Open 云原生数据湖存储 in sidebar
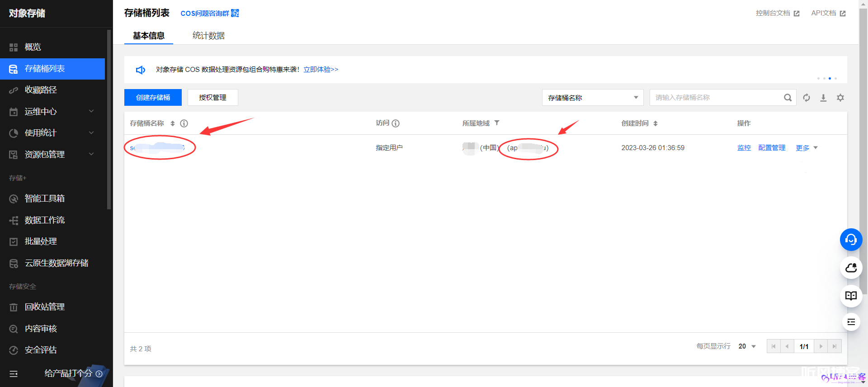Image resolution: width=868 pixels, height=387 pixels. tap(52, 263)
